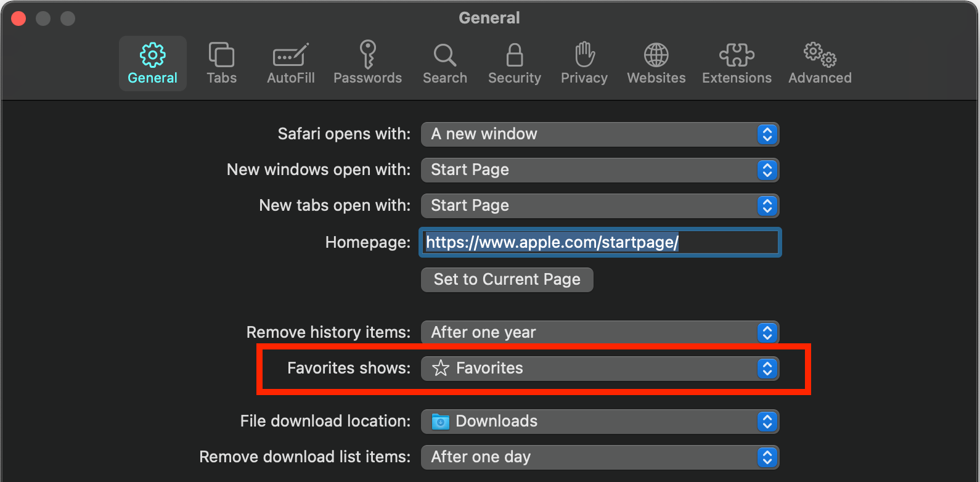Viewport: 980px width, 482px height.
Task: Open the Websites globe pane
Action: pos(656,63)
